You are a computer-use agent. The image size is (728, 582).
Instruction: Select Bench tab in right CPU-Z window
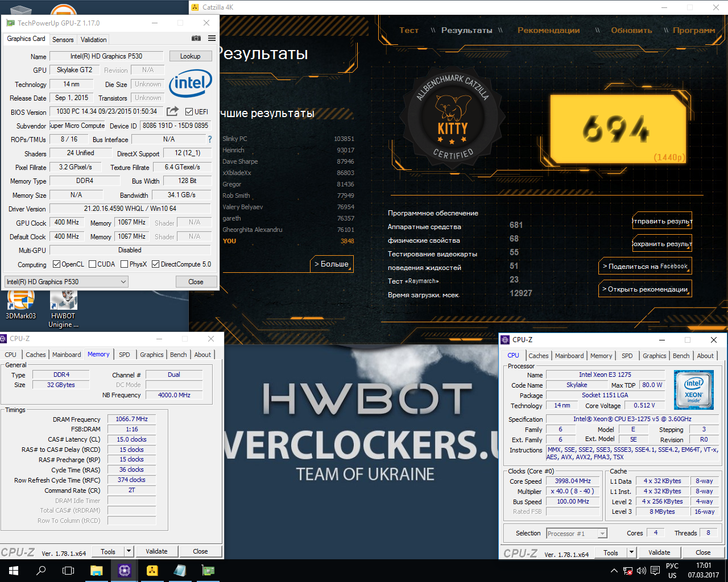click(681, 356)
